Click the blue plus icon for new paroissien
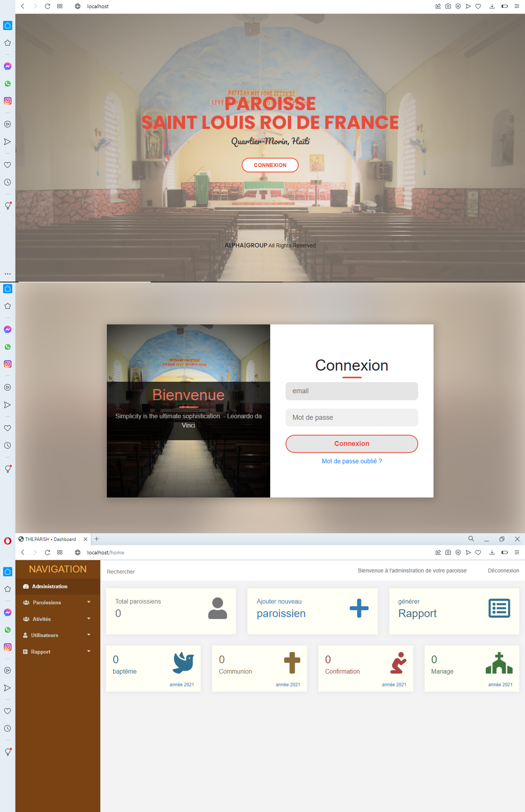Screen dimensions: 525x812 (359, 608)
